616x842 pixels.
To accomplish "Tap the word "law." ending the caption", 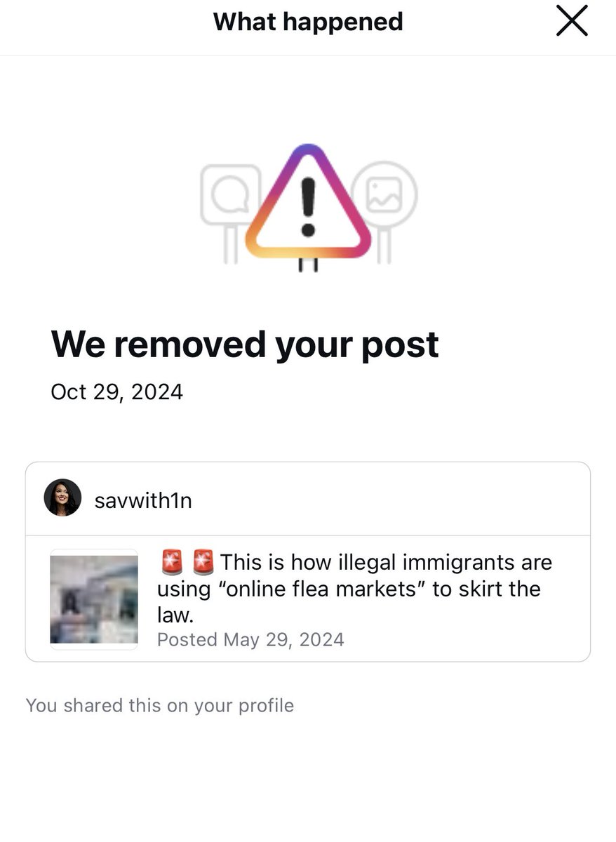I will (x=175, y=615).
